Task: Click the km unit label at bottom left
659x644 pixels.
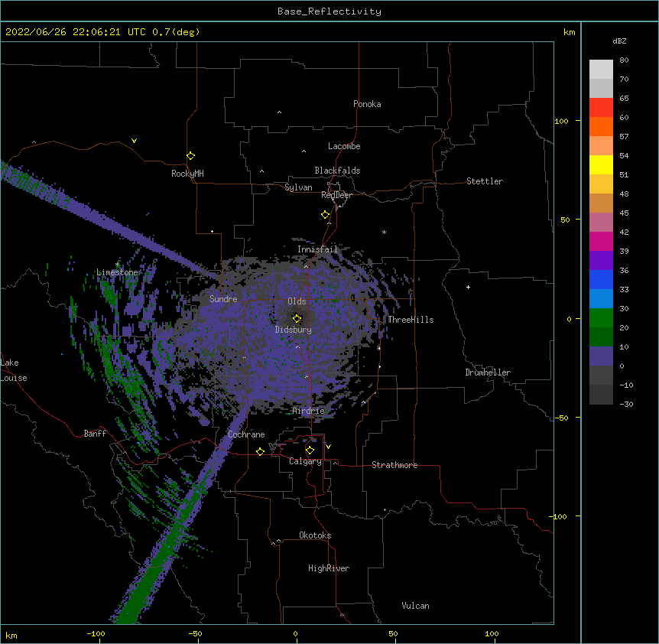Action: point(11,636)
